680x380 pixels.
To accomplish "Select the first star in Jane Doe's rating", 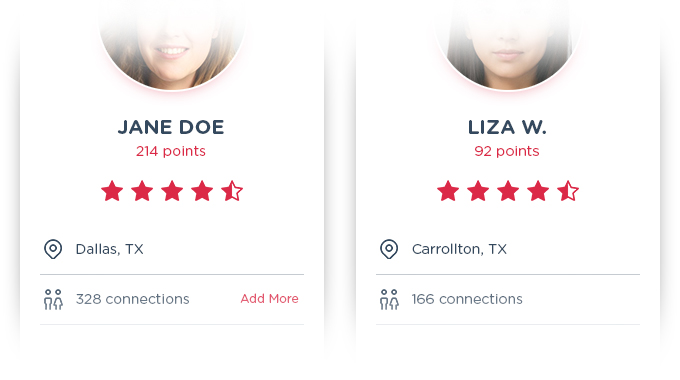I will [112, 191].
